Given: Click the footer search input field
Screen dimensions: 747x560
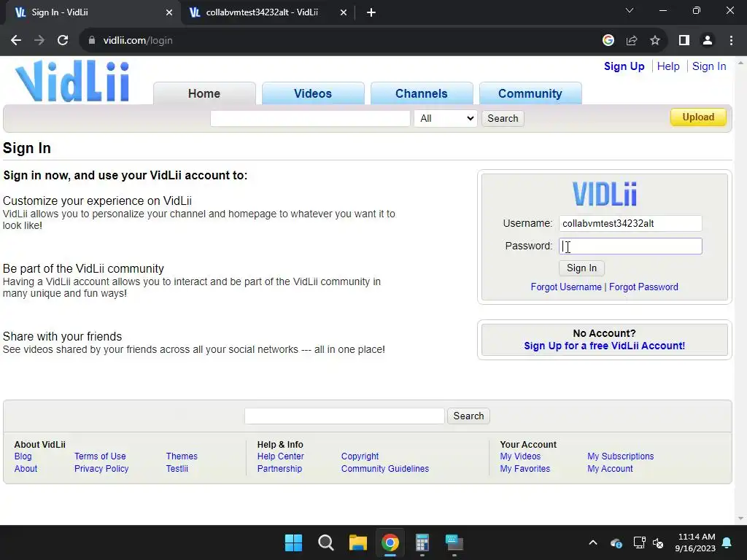Looking at the screenshot, I should point(344,416).
